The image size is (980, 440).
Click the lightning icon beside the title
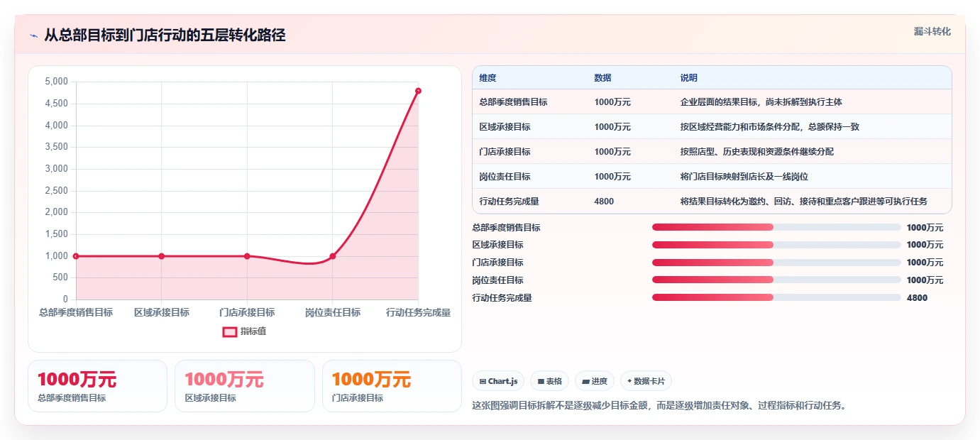click(x=34, y=35)
